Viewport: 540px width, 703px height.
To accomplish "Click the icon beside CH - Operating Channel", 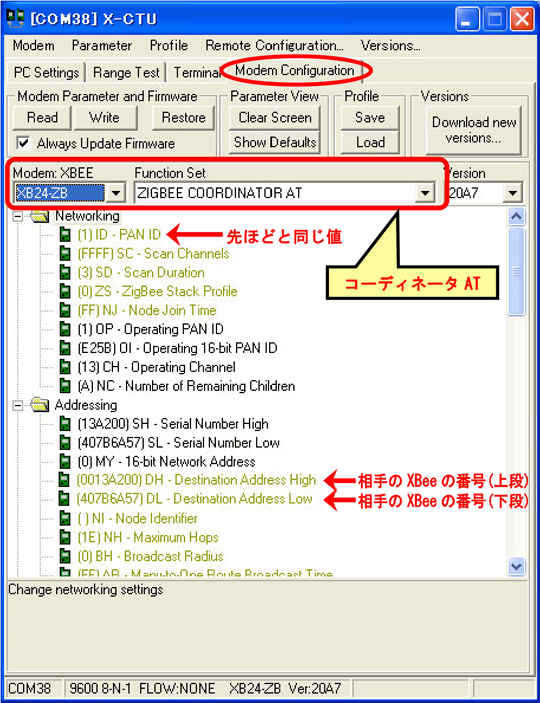I will (x=65, y=367).
